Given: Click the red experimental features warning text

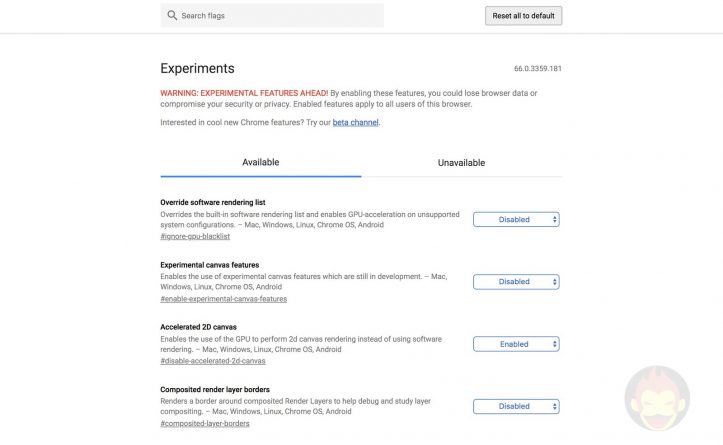Looking at the screenshot, I should pyautogui.click(x=243, y=93).
